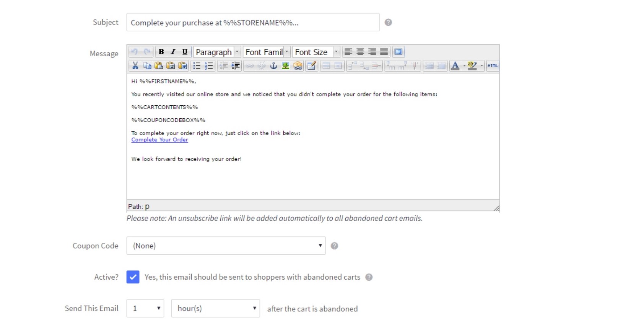Uncheck the Active abandoned cart email checkbox

click(x=133, y=277)
